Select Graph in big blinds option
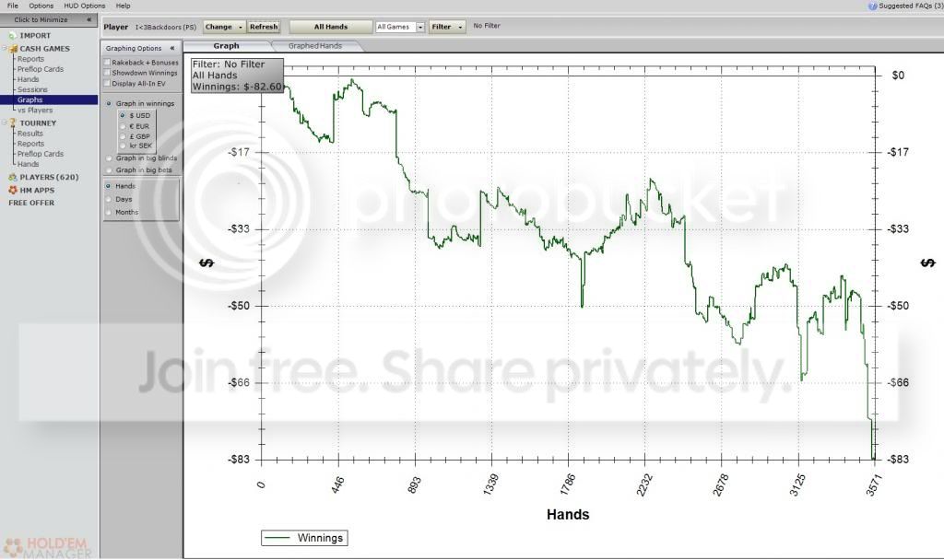Image resolution: width=944 pixels, height=560 pixels. pos(109,158)
